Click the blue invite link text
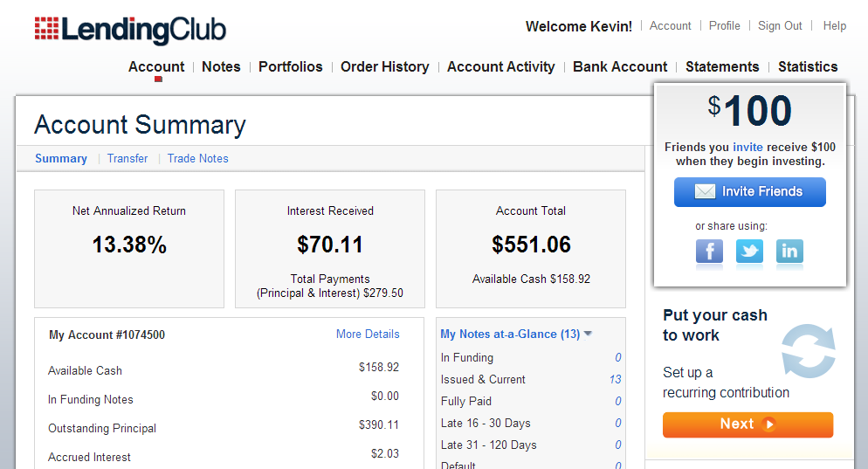 click(747, 147)
